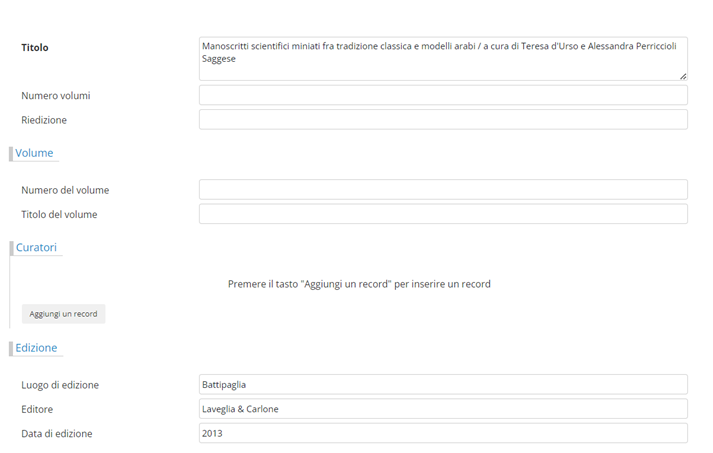713x453 pixels.
Task: Select the Editore field with Laveglia & Carlone
Action: 443,409
